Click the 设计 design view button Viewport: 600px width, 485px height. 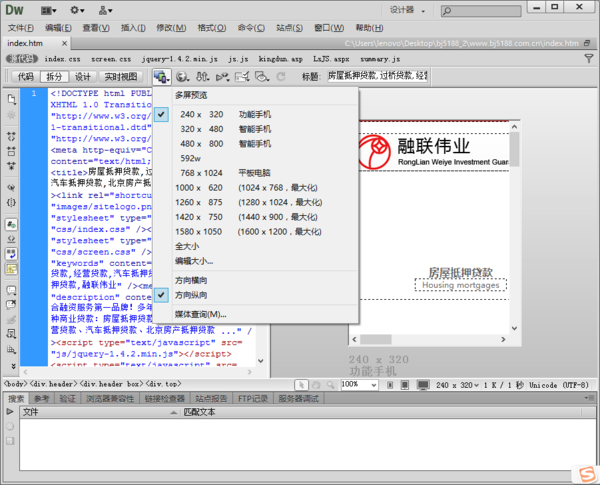[83, 77]
